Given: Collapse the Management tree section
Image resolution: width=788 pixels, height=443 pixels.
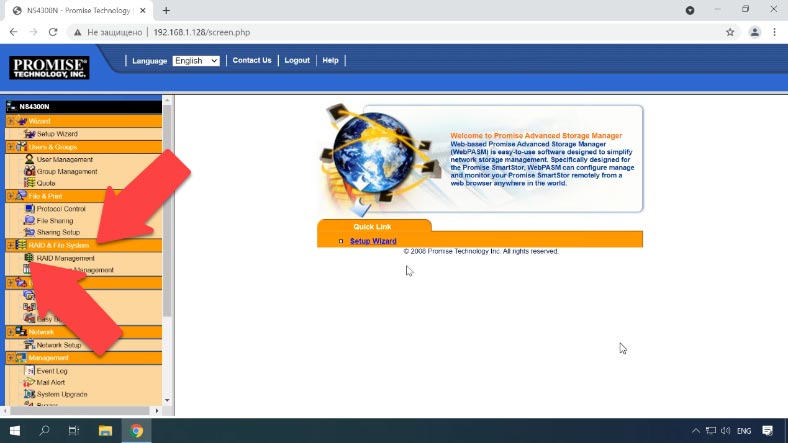Looking at the screenshot, I should (x=11, y=358).
